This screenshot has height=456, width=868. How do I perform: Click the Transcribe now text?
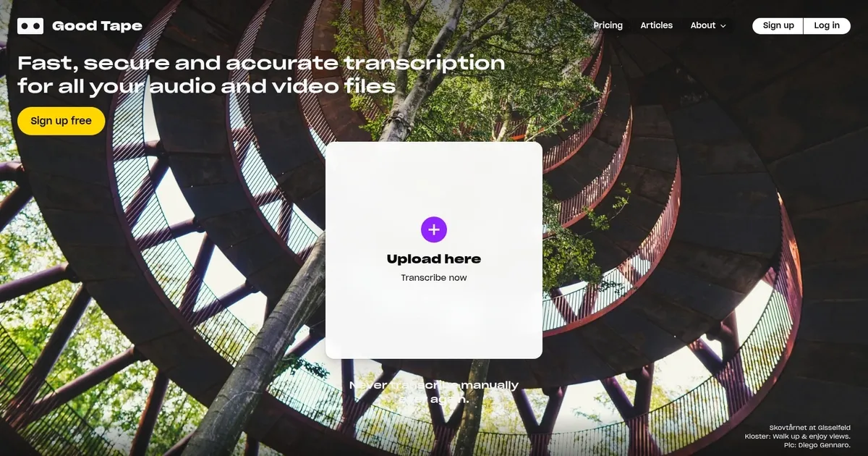pos(434,278)
